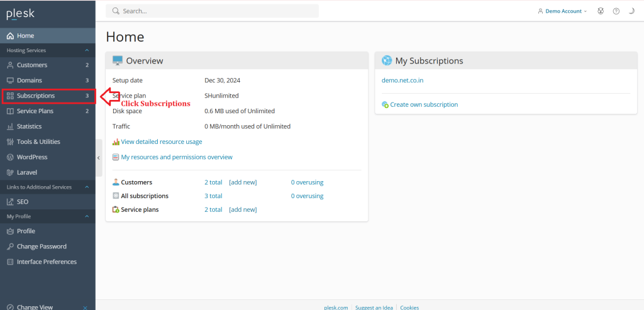Click the lion-face icon in header
644x310 pixels.
click(x=601, y=11)
